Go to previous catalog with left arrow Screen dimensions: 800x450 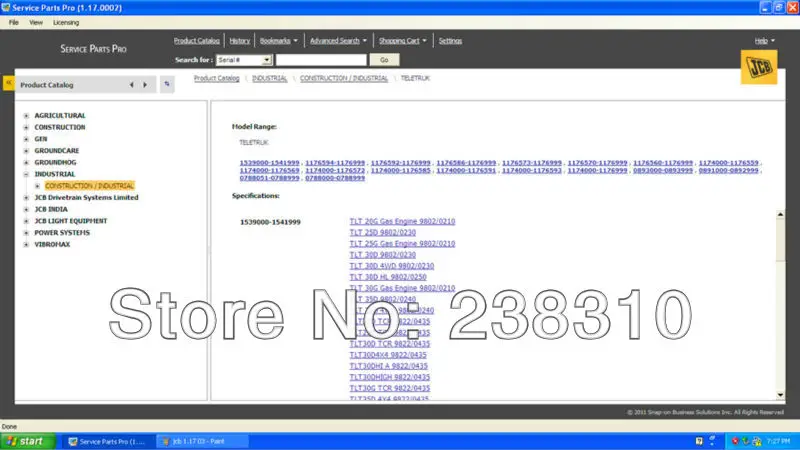click(x=132, y=85)
